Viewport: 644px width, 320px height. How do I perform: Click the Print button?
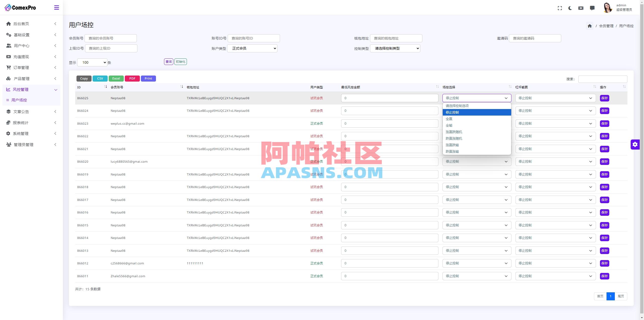click(x=148, y=79)
